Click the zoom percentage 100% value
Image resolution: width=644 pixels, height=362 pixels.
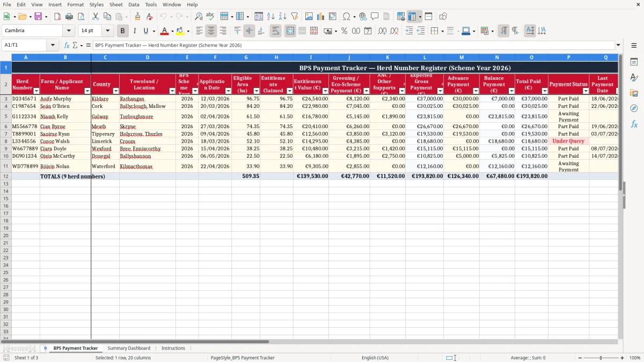635,358
